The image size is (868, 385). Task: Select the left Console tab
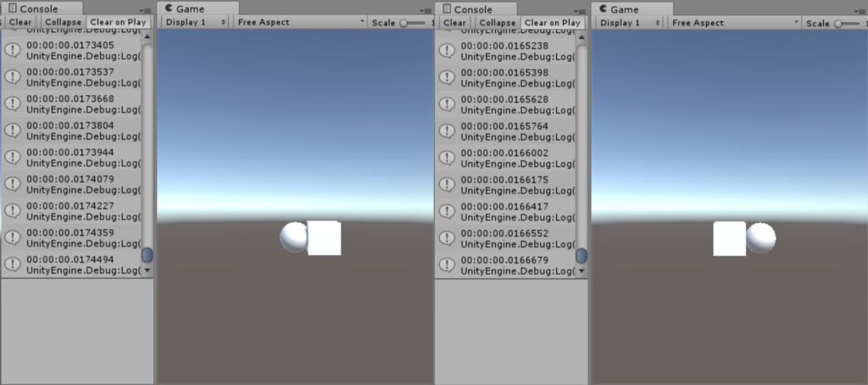[x=42, y=8]
